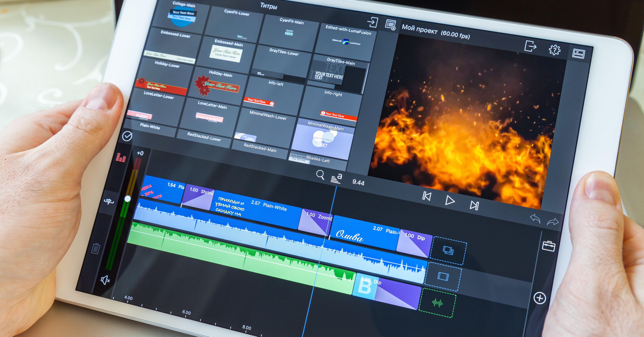Tap the overlay video track placeholder
This screenshot has height=337, width=644.
pyautogui.click(x=448, y=251)
